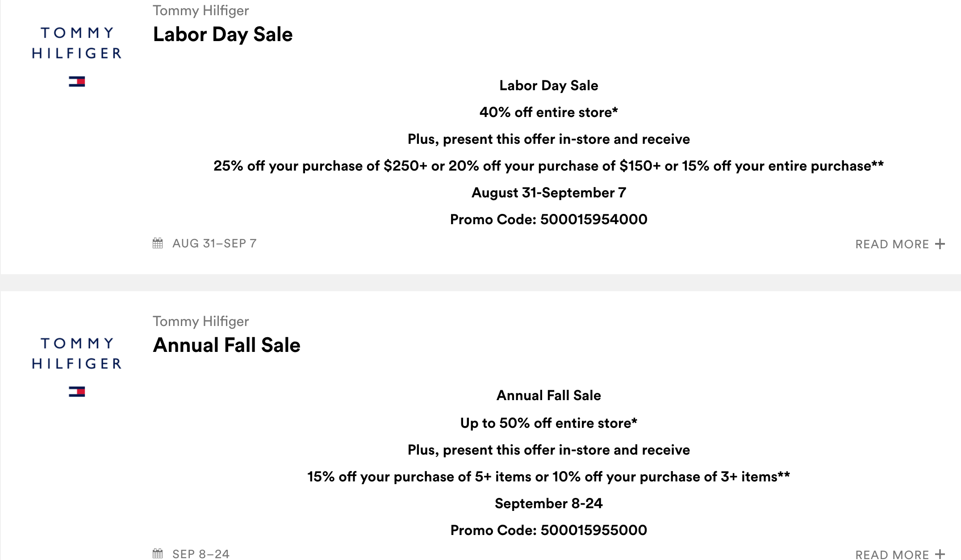Open the bold Labor Day Sale heading
961x560 pixels.
tap(222, 34)
